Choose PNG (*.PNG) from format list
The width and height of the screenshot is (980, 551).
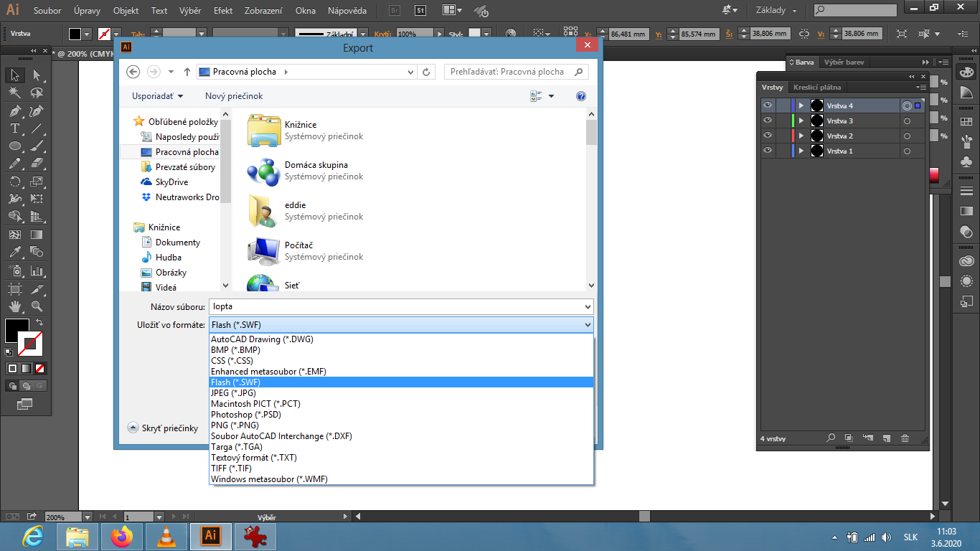235,425
